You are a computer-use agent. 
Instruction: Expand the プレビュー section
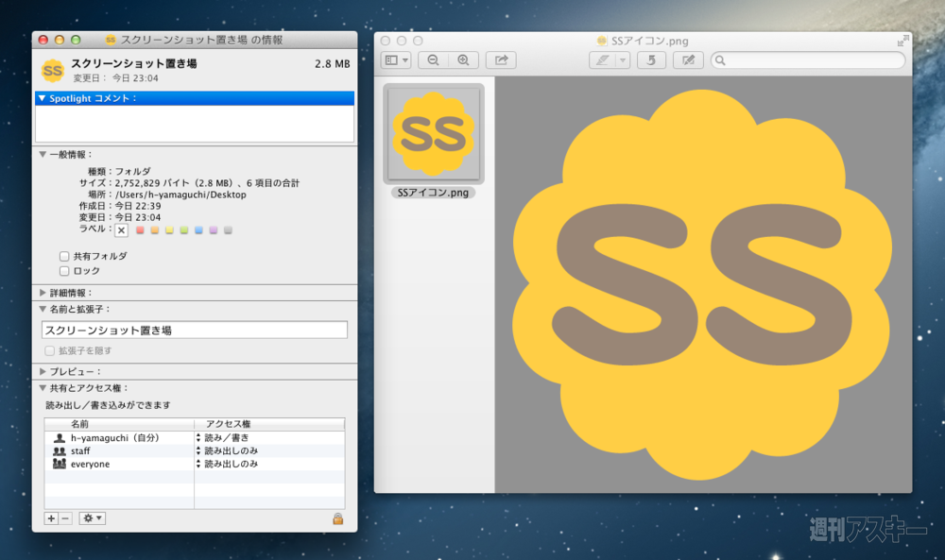coord(43,371)
